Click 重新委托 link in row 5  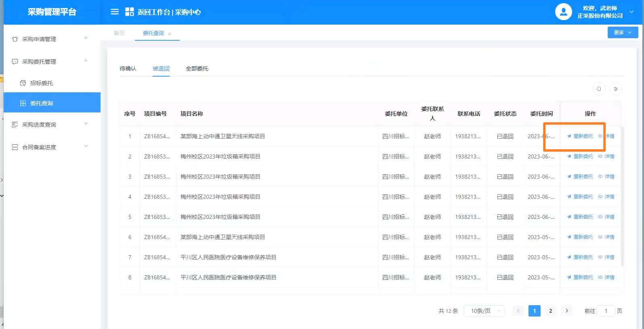(x=583, y=217)
